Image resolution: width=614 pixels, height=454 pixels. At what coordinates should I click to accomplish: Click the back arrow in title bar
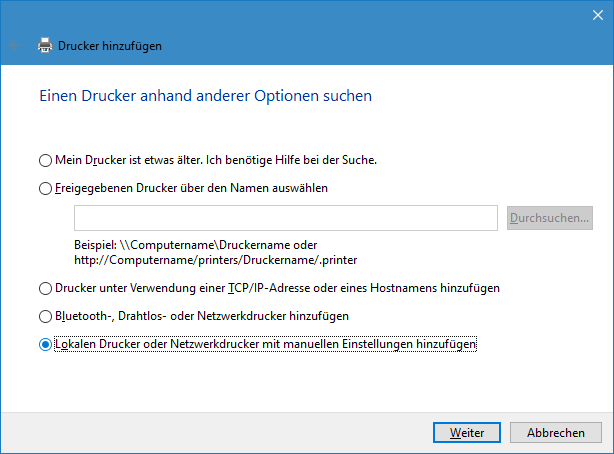(15, 46)
